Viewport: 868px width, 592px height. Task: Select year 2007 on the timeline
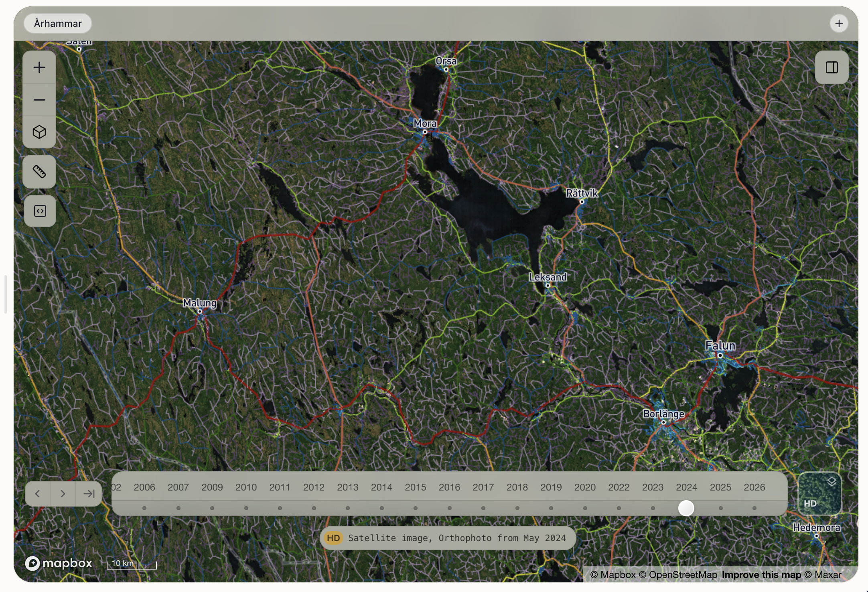(x=178, y=487)
